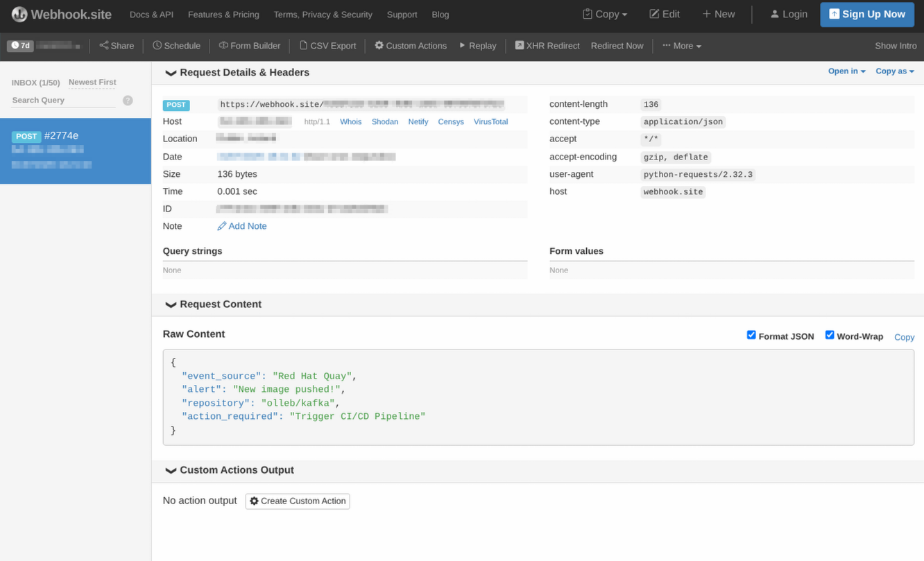The height and width of the screenshot is (561, 924).
Task: Open the 'Copy as' dropdown
Action: tap(894, 71)
